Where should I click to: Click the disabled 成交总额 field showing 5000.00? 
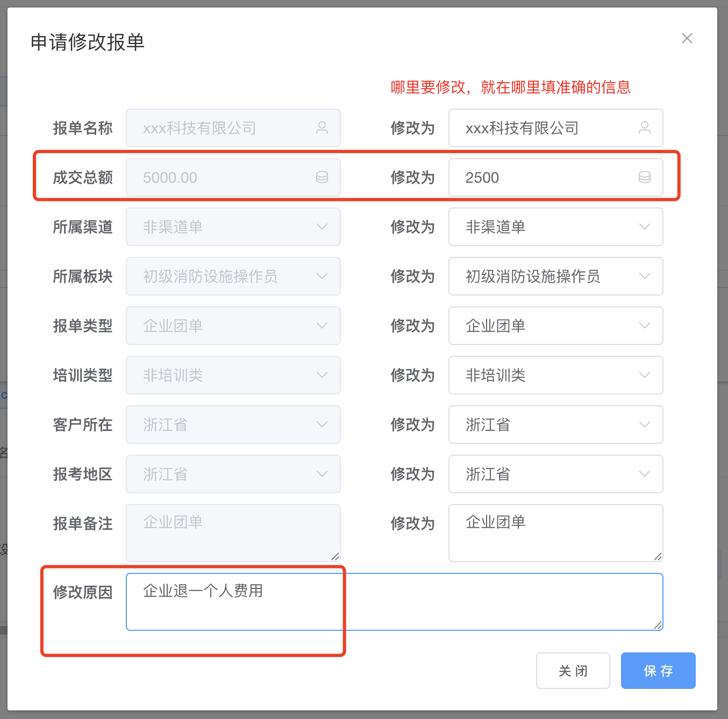point(226,177)
